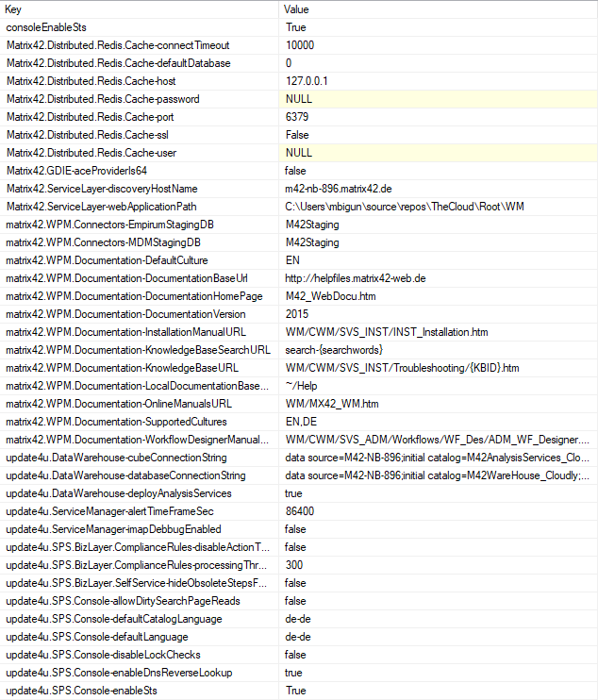Click the http://helpfiles.matrix42-web.de value
The width and height of the screenshot is (598, 700).
pos(439,278)
